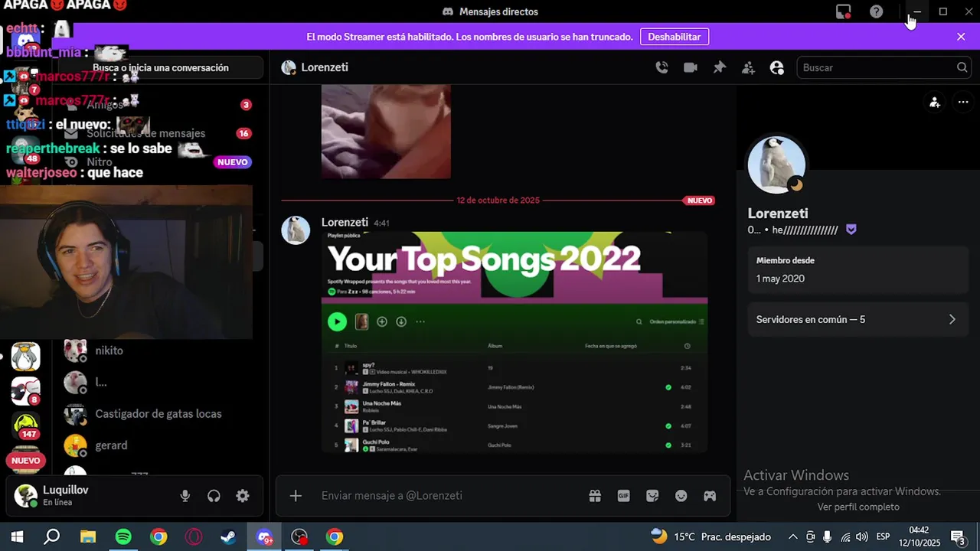Open the apps and activities game icon

tap(710, 496)
